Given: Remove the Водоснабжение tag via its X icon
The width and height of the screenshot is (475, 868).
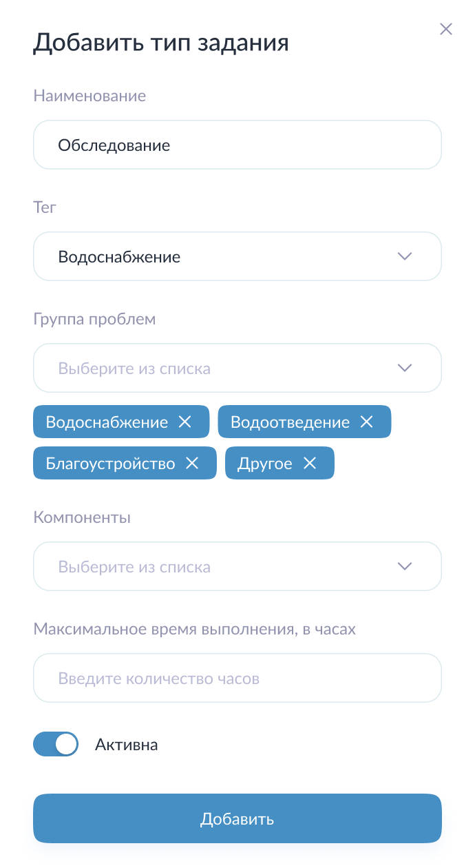Looking at the screenshot, I should click(x=184, y=422).
